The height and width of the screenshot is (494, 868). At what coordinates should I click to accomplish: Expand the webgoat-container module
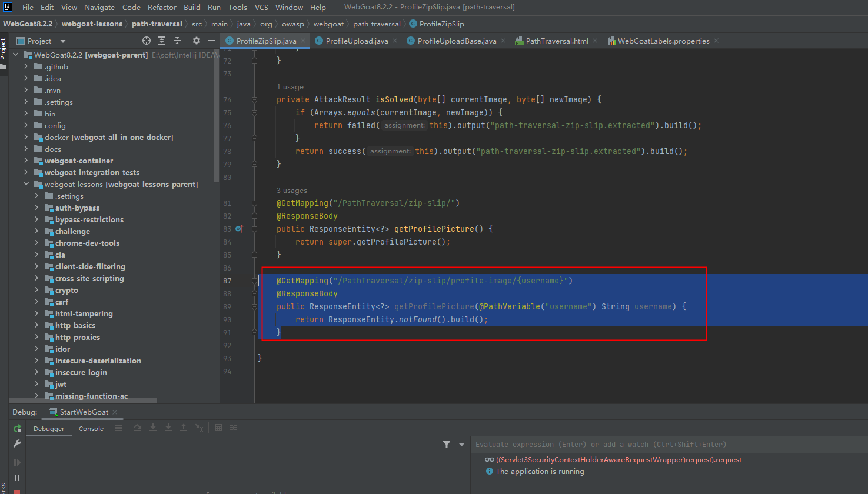26,161
